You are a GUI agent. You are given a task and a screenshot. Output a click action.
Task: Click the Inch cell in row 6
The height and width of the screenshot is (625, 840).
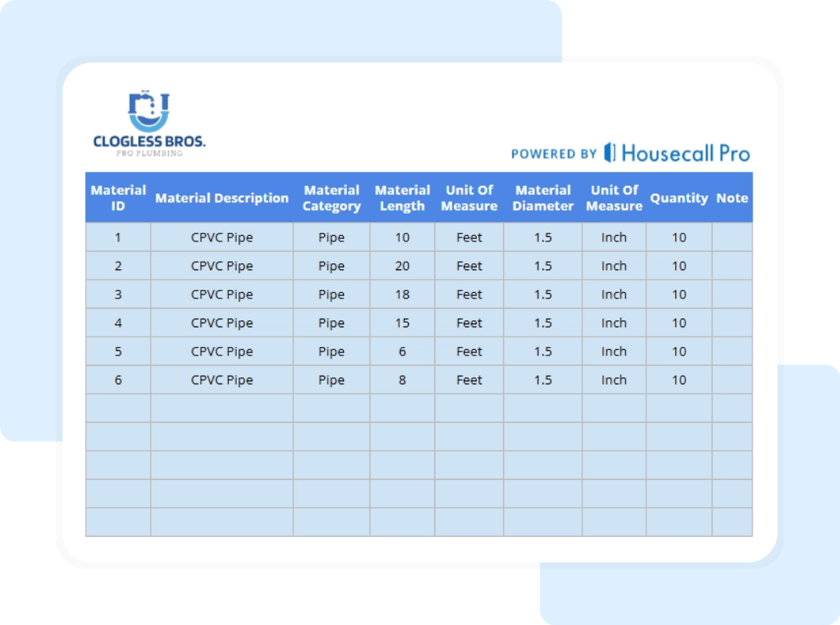pos(614,380)
